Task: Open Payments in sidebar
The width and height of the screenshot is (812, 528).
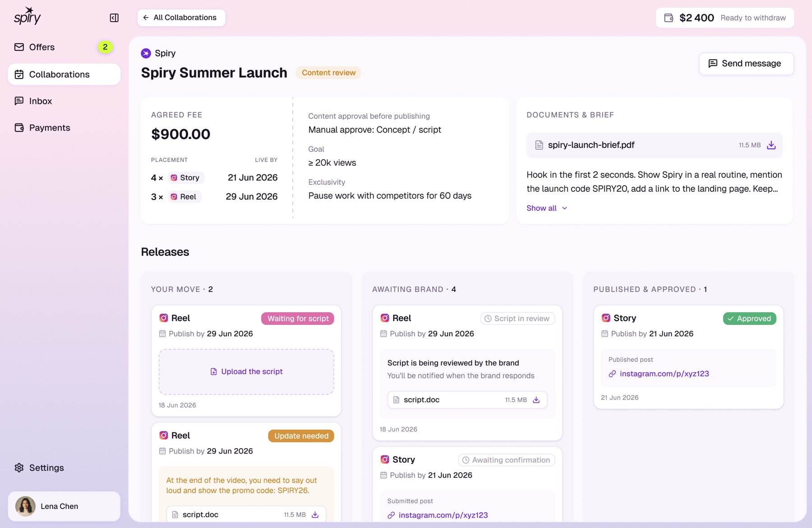Action: tap(64, 128)
